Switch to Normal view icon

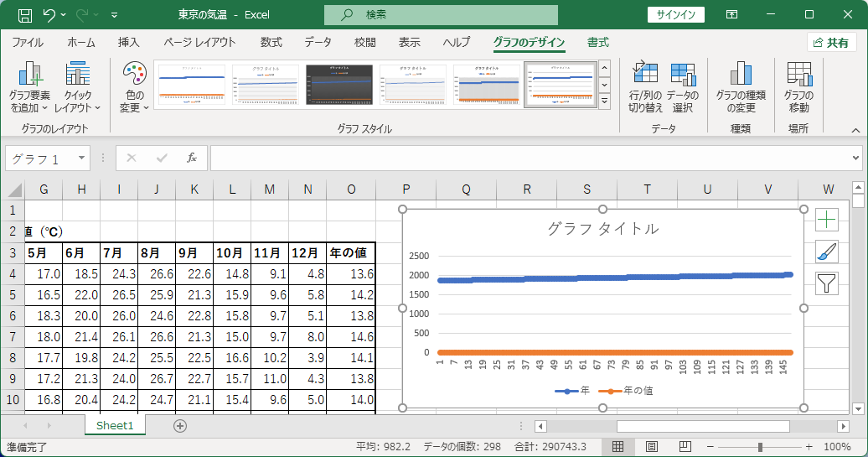[x=618, y=446]
